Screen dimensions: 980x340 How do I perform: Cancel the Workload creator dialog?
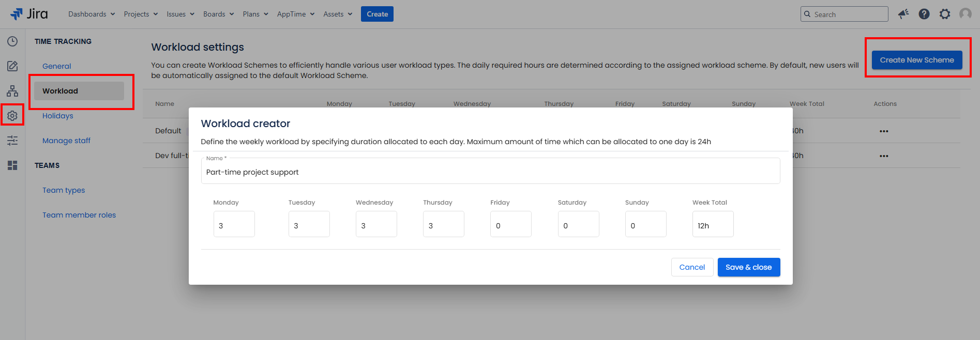tap(692, 267)
